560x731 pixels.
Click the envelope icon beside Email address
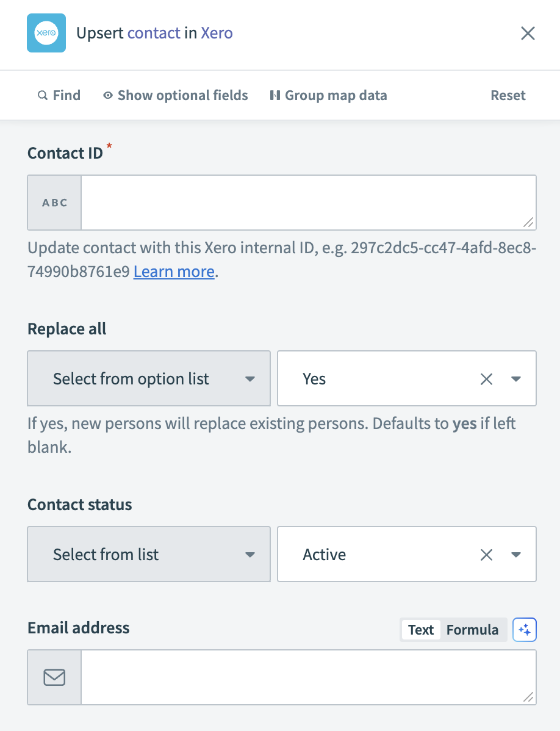(x=54, y=677)
